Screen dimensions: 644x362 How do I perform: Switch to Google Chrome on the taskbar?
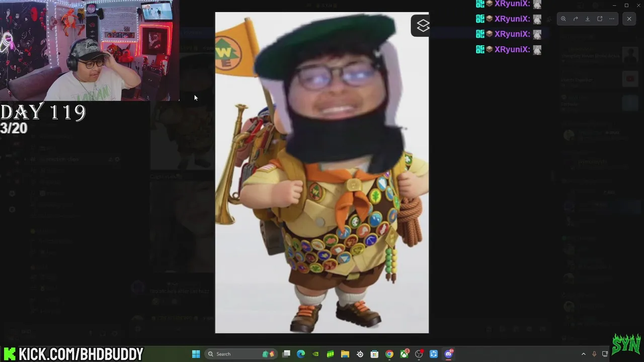(389, 354)
